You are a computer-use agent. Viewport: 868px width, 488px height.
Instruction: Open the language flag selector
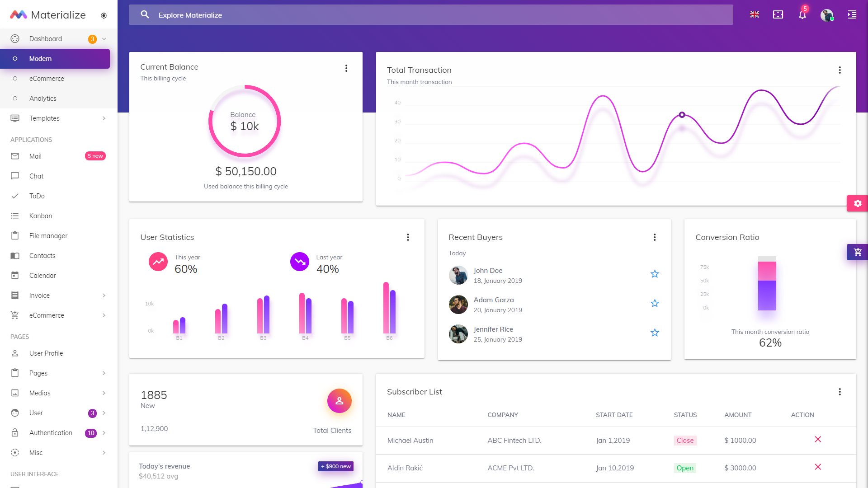pyautogui.click(x=754, y=15)
